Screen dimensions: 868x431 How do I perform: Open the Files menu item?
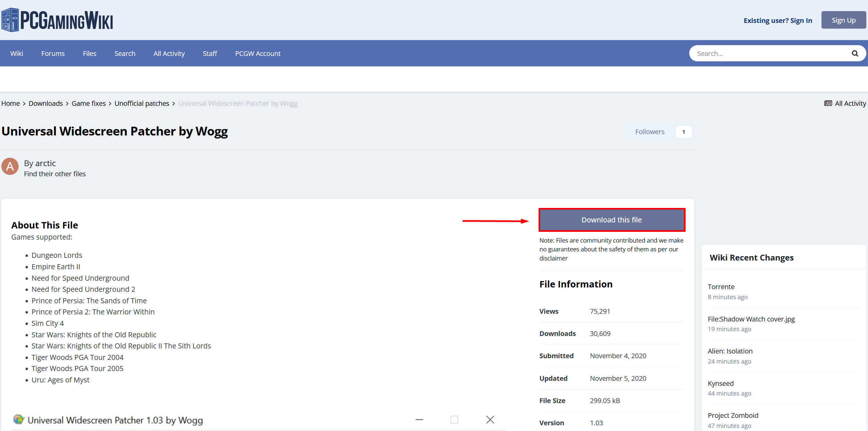[x=89, y=54]
